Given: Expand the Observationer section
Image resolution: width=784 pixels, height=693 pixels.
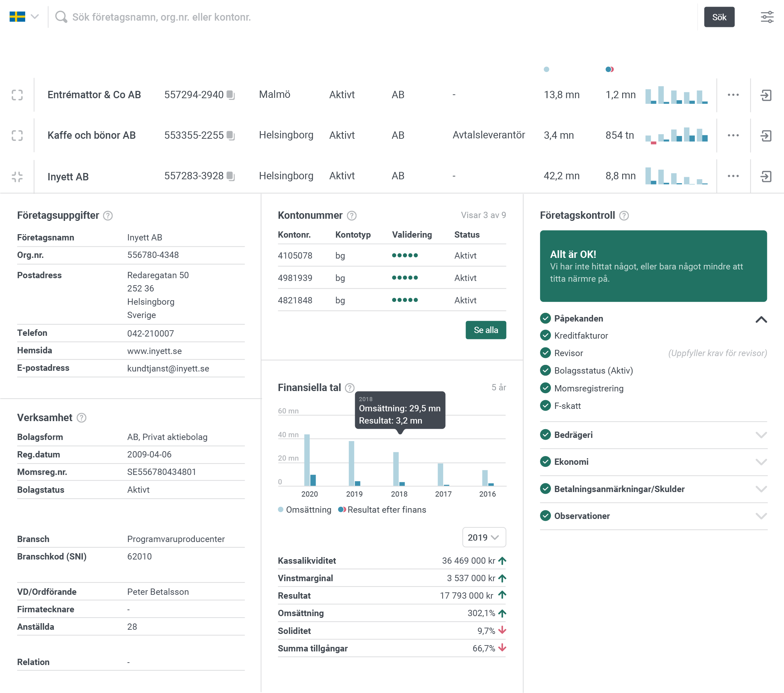Looking at the screenshot, I should tap(761, 516).
